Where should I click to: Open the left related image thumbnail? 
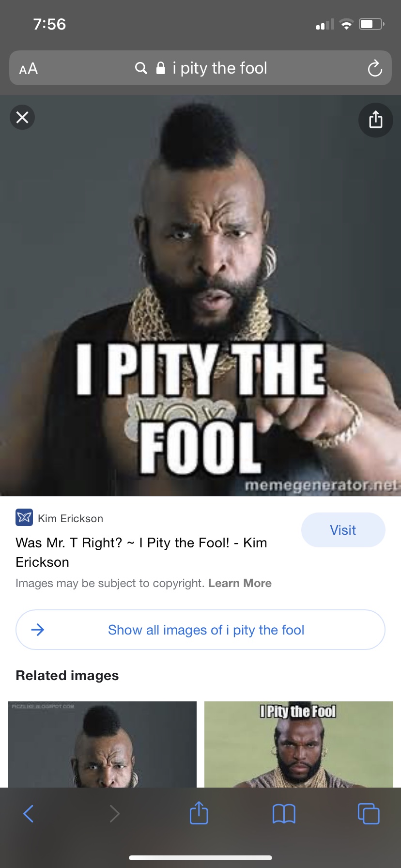coord(102,744)
